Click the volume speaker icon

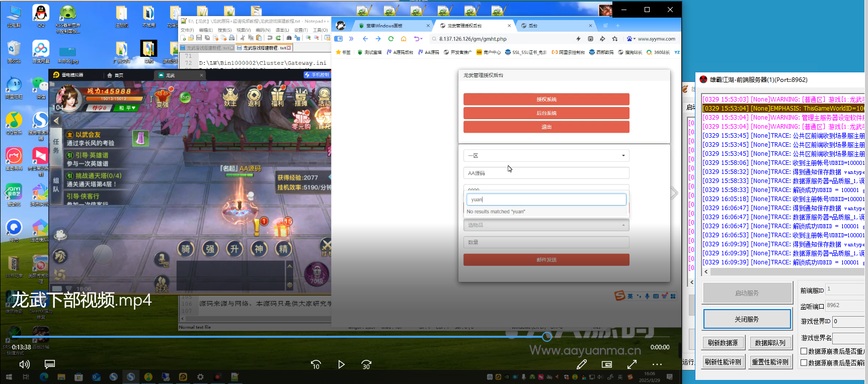click(x=24, y=364)
